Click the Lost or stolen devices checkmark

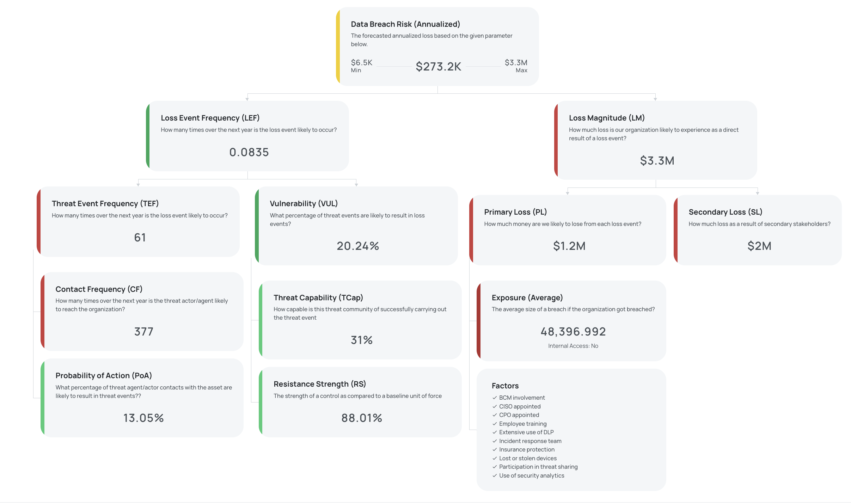pos(495,458)
